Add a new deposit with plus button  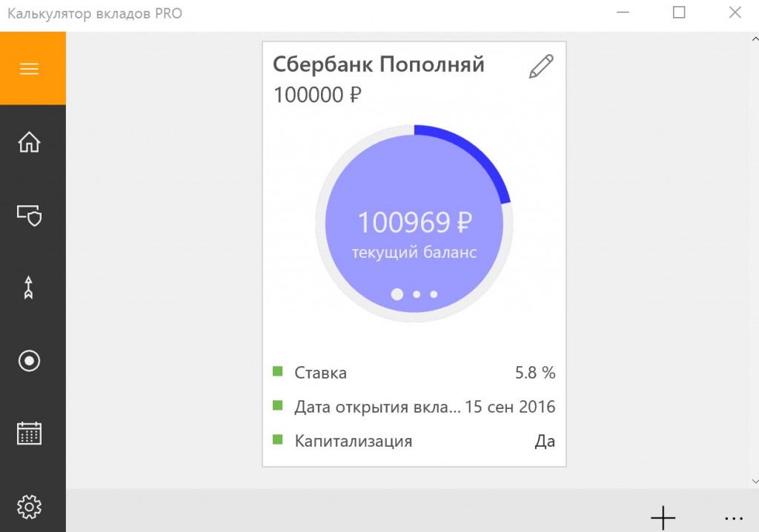click(x=663, y=517)
